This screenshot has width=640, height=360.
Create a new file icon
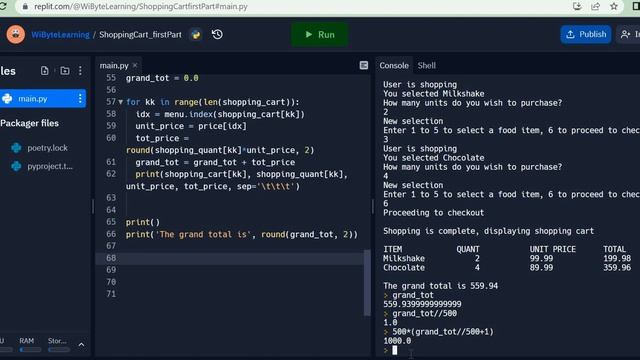[x=44, y=71]
